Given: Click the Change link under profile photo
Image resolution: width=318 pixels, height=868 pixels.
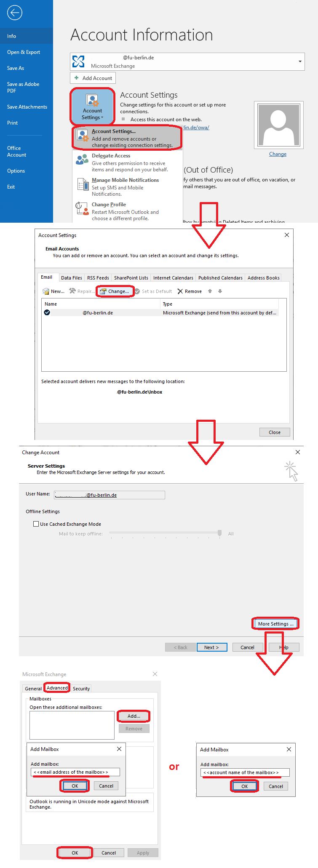Looking at the screenshot, I should click(278, 154).
